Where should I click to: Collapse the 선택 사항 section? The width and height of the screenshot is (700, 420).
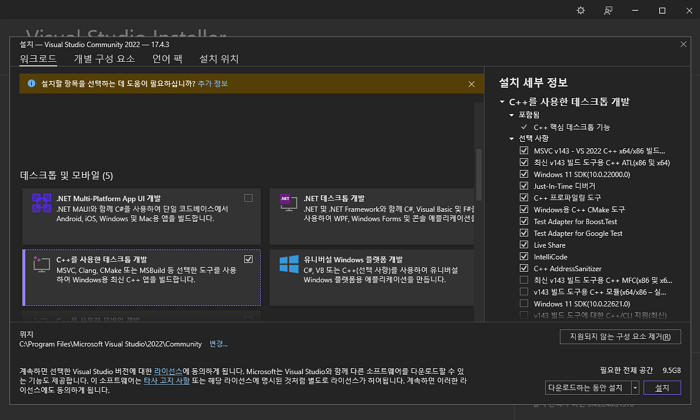click(512, 139)
